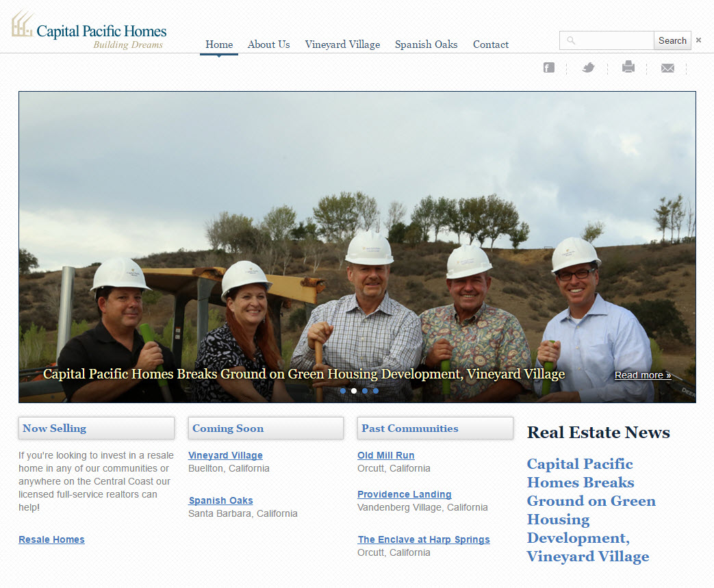This screenshot has width=714, height=588.
Task: Click the Read more link on slideshow
Action: (643, 375)
